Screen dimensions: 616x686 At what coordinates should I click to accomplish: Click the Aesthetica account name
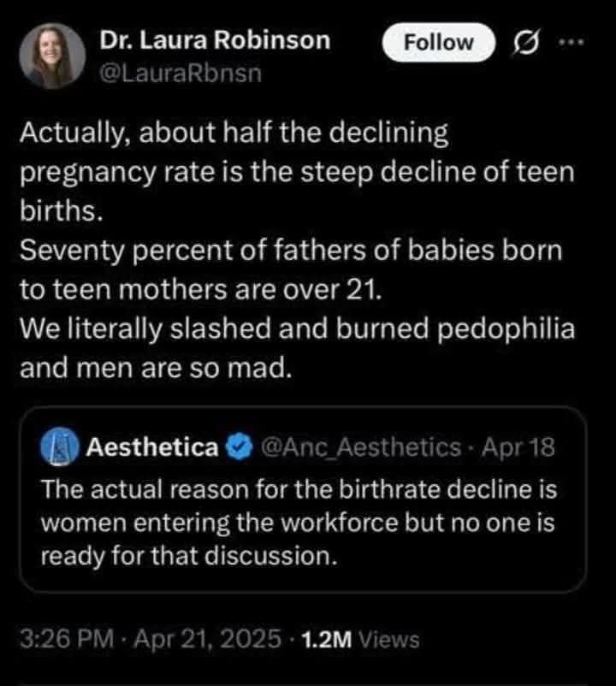point(151,446)
